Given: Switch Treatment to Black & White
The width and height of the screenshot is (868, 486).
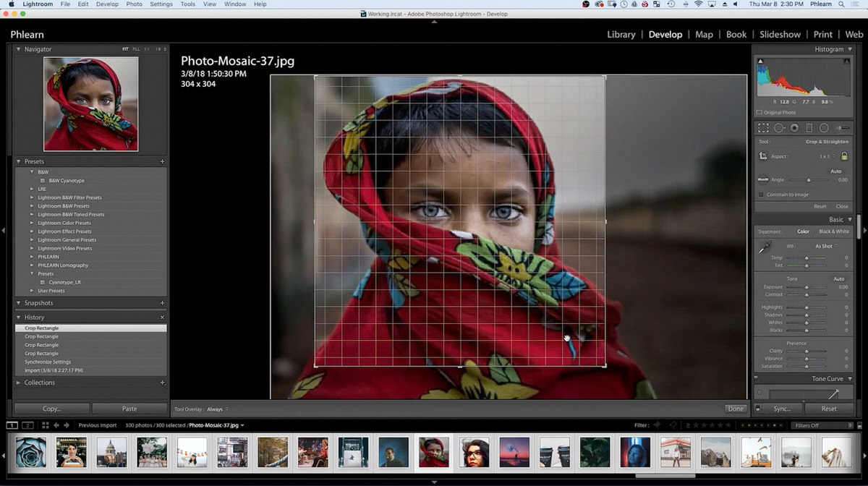Looking at the screenshot, I should [833, 231].
